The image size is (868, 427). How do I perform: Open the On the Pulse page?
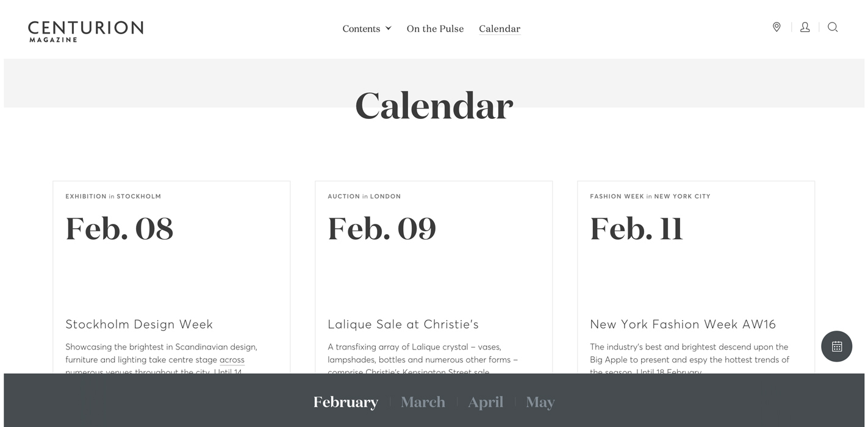[x=435, y=29]
